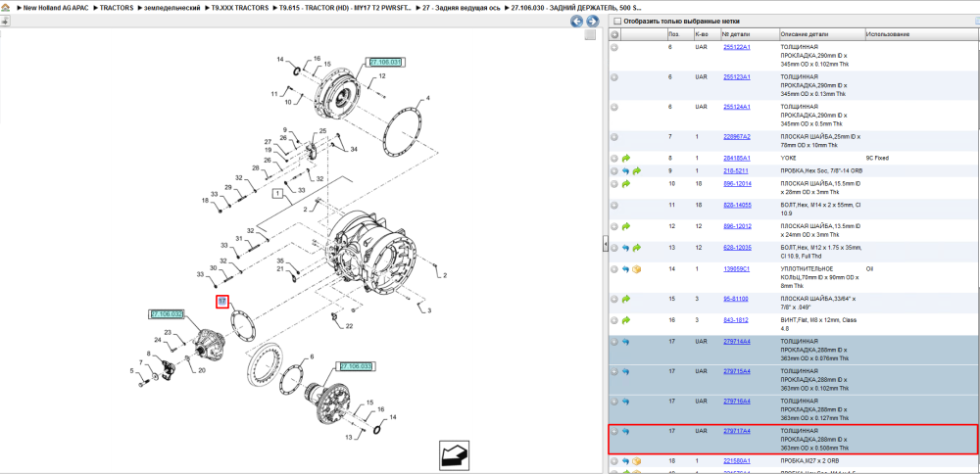This screenshot has width=980, height=474.
Task: Click the pin icon above the diagram
Action: (5, 21)
